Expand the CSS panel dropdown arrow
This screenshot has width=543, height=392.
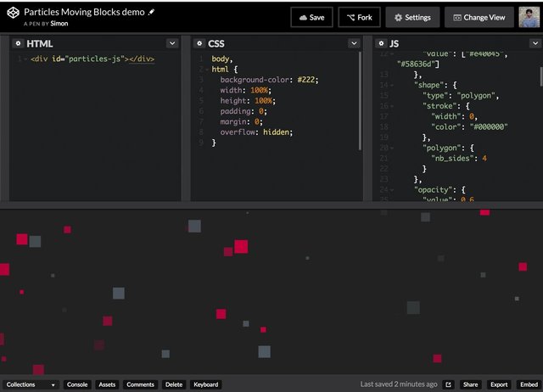tap(354, 43)
